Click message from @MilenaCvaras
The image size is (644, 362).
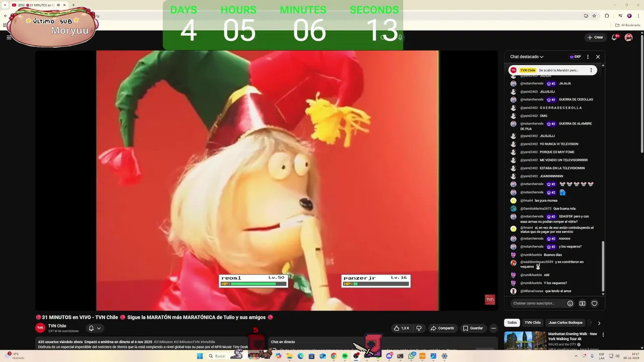(553, 291)
